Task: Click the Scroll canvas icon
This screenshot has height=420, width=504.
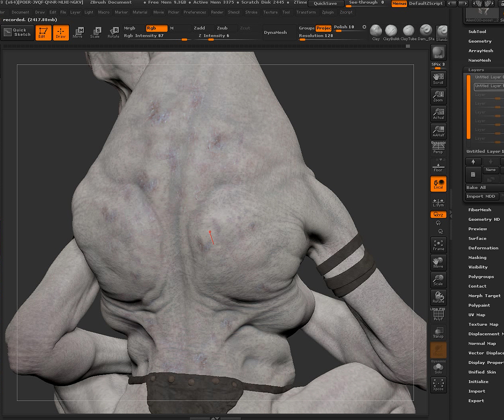Action: click(x=438, y=78)
